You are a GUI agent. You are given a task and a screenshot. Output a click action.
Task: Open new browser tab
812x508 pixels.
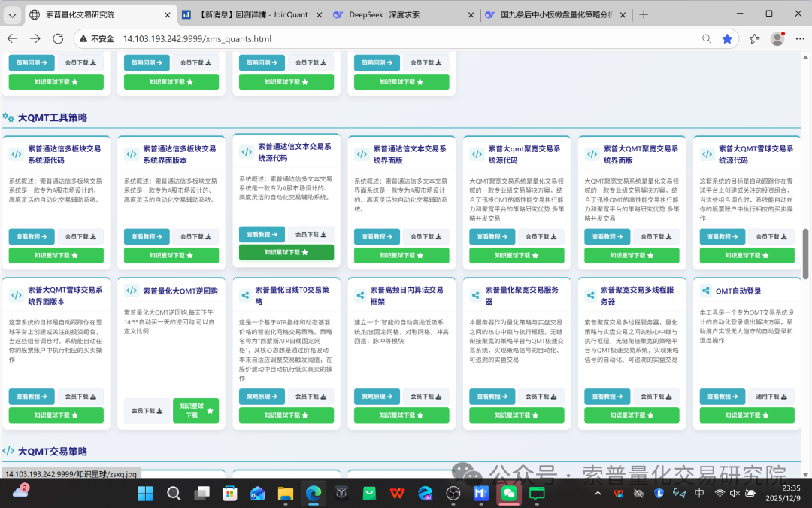pos(643,14)
